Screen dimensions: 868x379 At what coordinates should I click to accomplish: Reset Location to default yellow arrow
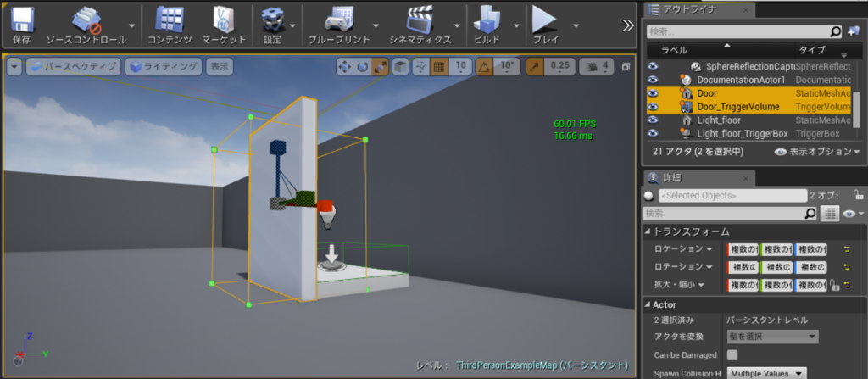[847, 249]
